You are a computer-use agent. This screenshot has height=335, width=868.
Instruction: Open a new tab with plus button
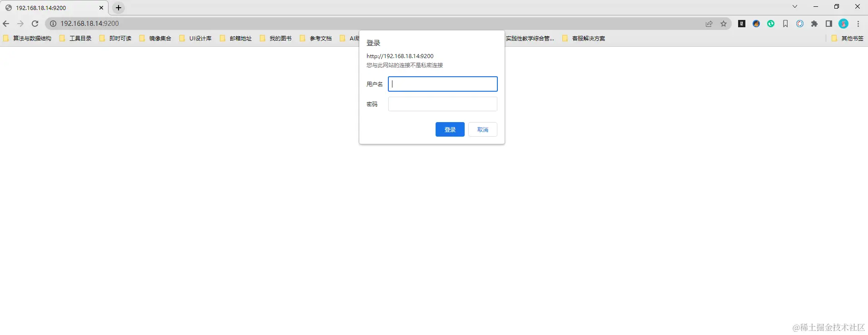coord(119,8)
